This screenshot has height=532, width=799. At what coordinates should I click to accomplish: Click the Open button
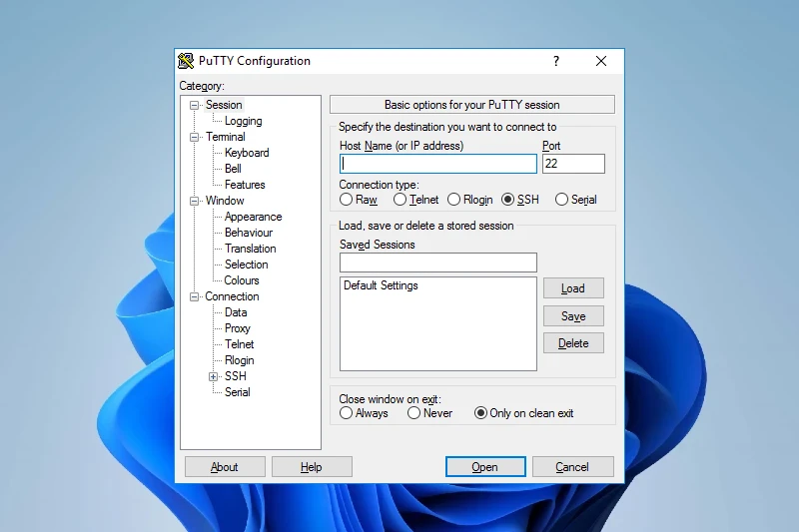(484, 467)
